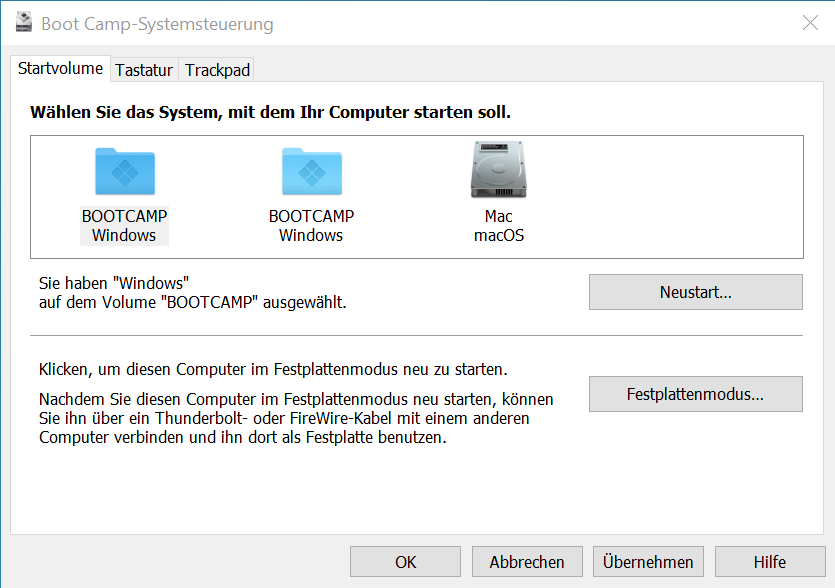This screenshot has width=835, height=588.
Task: Close the Boot Camp-Systemsteuerung window
Action: coord(810,23)
